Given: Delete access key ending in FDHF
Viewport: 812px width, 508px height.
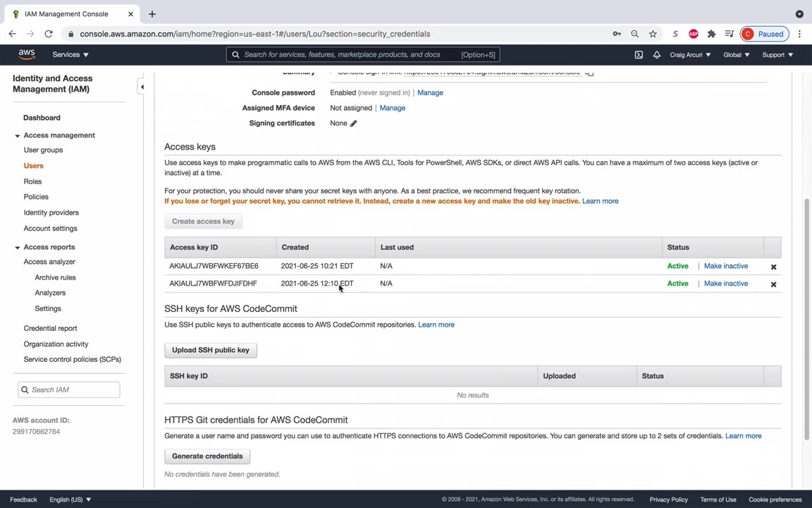Looking at the screenshot, I should pyautogui.click(x=773, y=284).
